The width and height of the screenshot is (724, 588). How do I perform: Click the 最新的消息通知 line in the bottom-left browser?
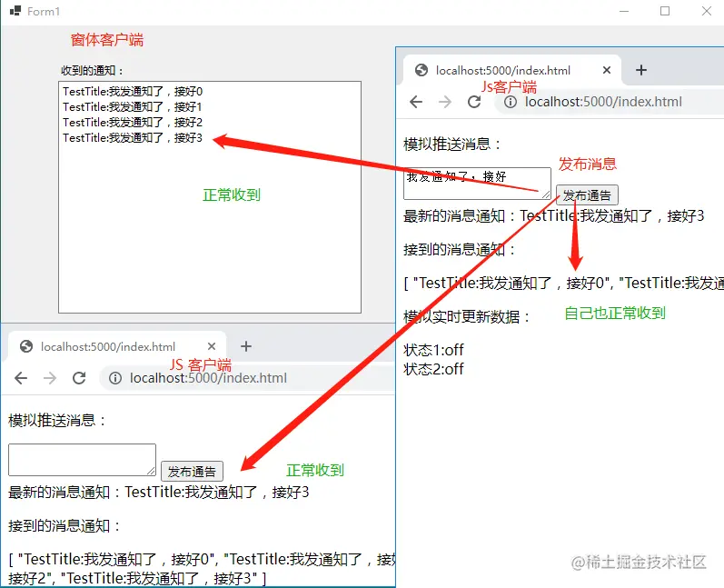pos(158,492)
